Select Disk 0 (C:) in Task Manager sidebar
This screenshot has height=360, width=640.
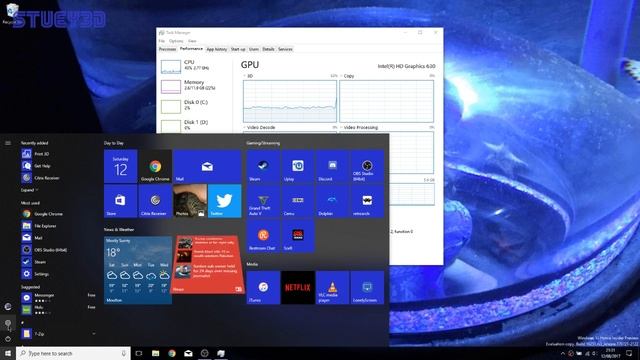pyautogui.click(x=194, y=106)
